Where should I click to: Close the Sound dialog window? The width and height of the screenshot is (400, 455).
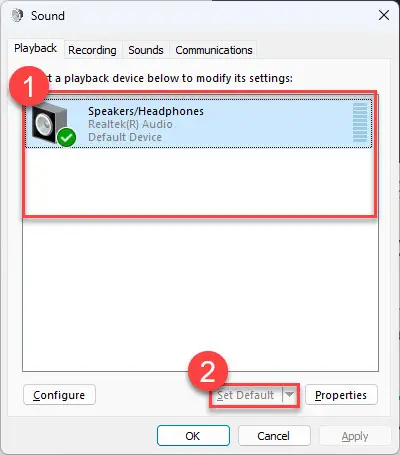pos(384,15)
